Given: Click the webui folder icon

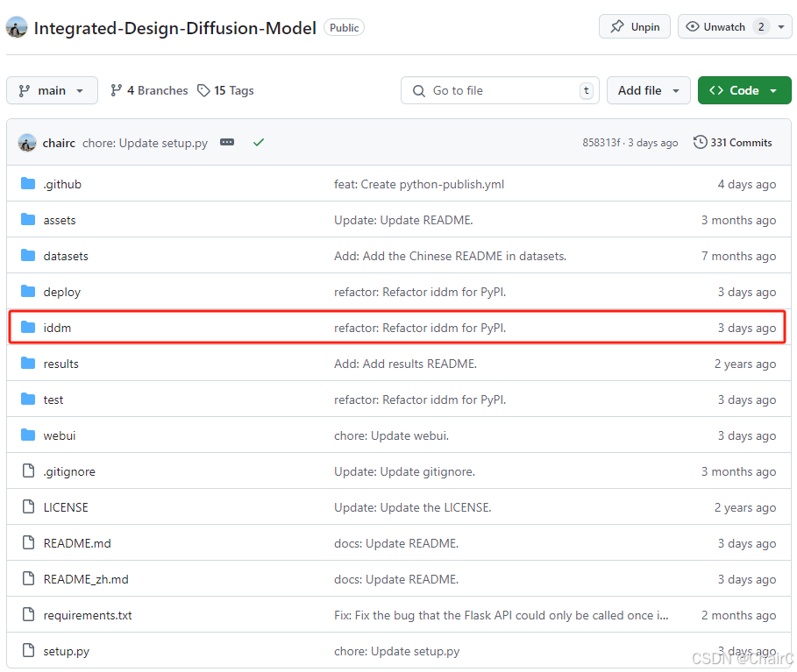Looking at the screenshot, I should pos(28,435).
